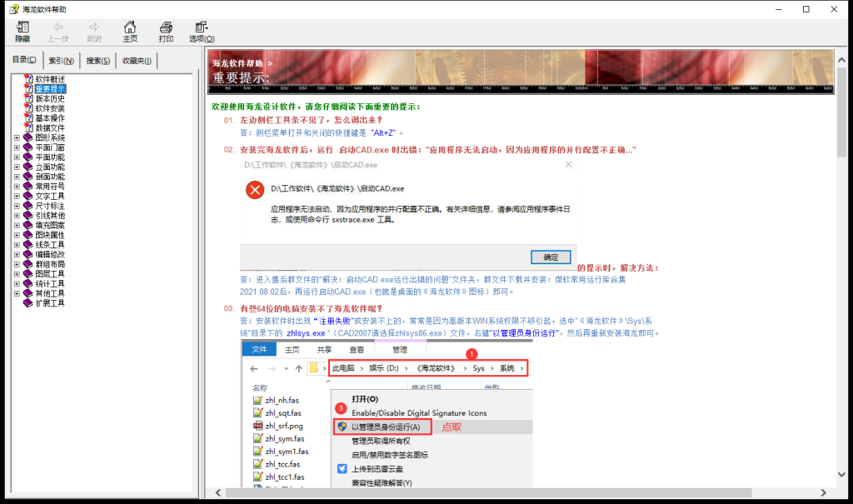Expand the 剖面功能 tree node
This screenshot has height=504, width=853.
17,177
